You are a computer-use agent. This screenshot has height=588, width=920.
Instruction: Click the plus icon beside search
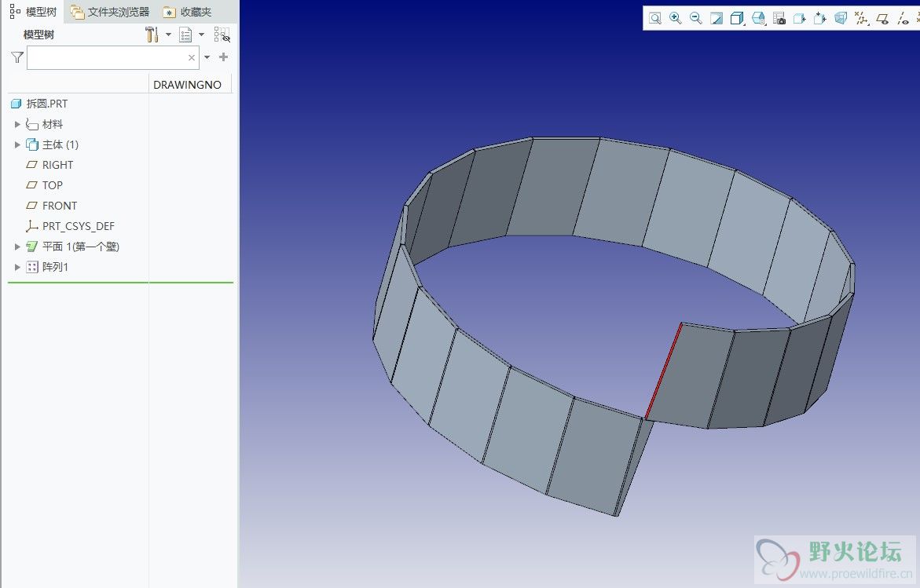[224, 57]
